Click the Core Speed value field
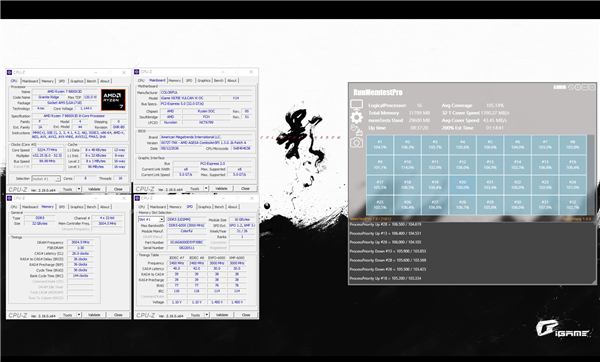 47,150
